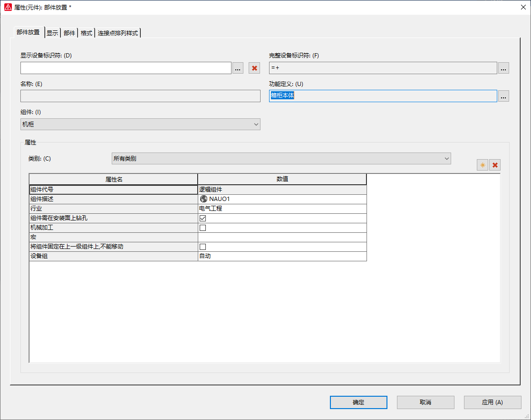
Task: Click the new property asterisk icon
Action: pyautogui.click(x=483, y=165)
